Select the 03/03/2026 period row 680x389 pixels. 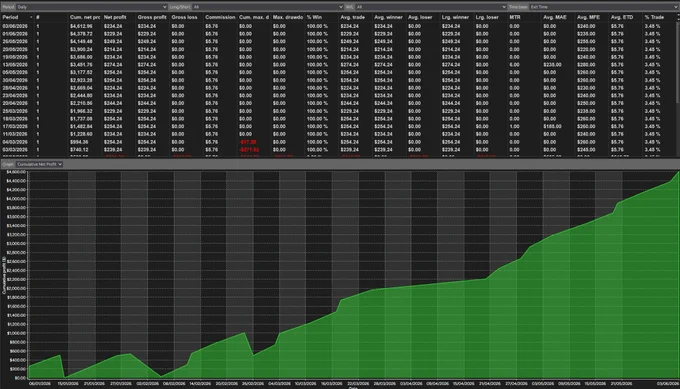(338, 150)
